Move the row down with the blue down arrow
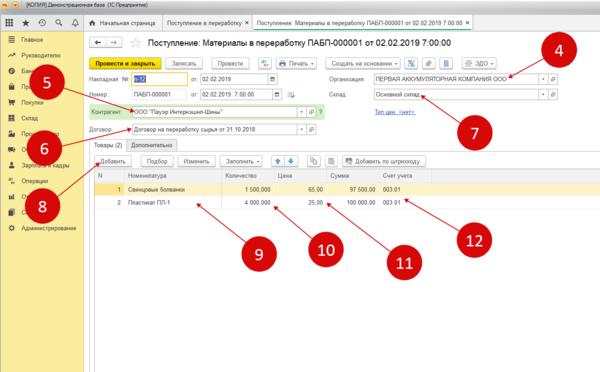The image size is (600, 372). pyautogui.click(x=291, y=162)
